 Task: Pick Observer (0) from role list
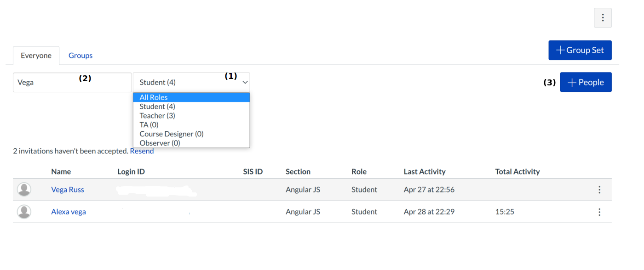tap(160, 143)
